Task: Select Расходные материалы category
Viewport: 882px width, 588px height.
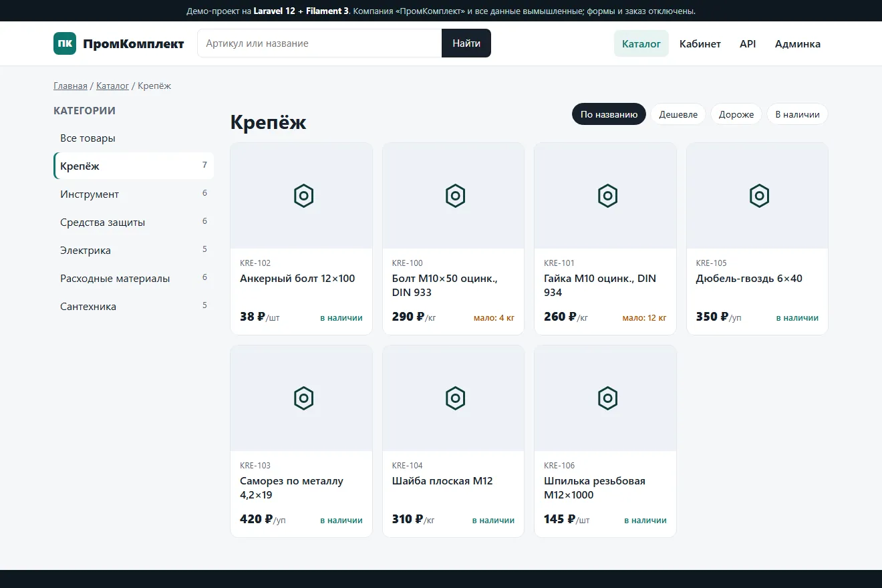Action: pyautogui.click(x=134, y=279)
